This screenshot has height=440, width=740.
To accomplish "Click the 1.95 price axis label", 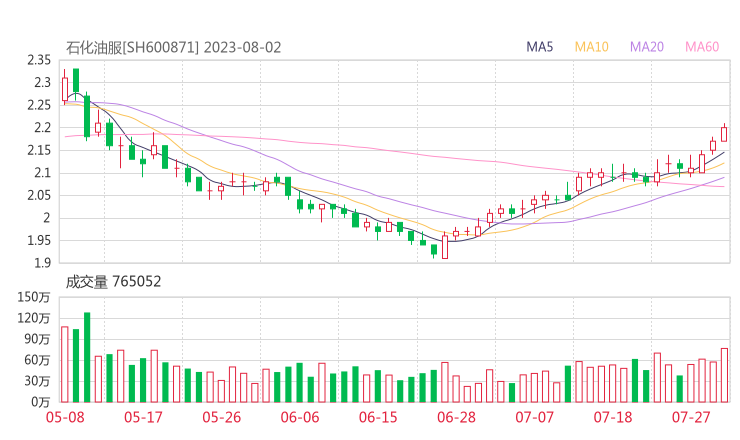I will pyautogui.click(x=39, y=241).
